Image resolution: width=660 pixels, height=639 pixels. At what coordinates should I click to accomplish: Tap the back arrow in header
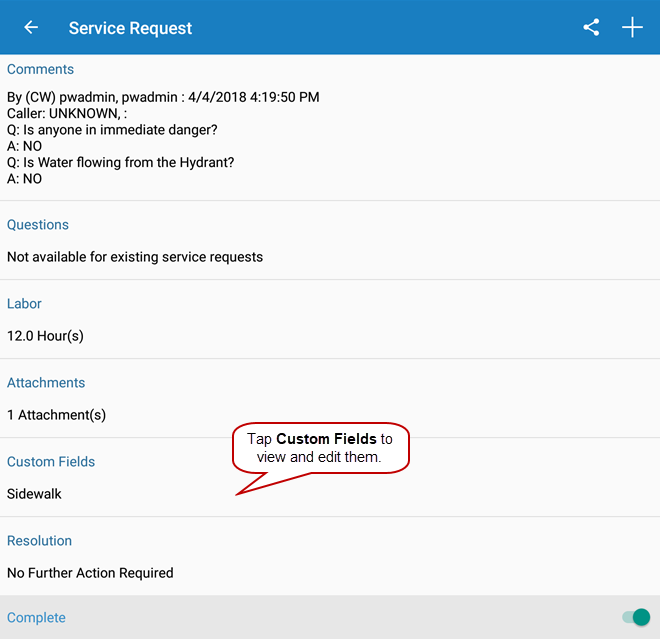(x=31, y=28)
